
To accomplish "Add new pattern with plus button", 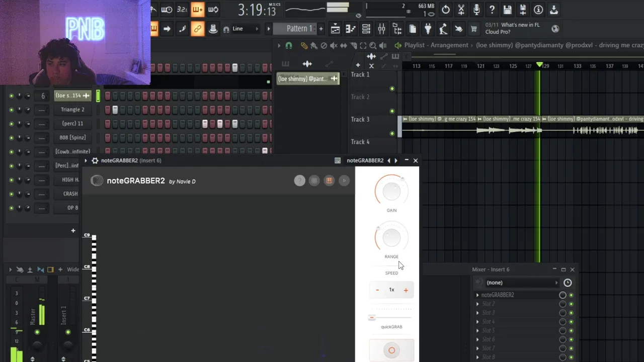I will pyautogui.click(x=321, y=29).
